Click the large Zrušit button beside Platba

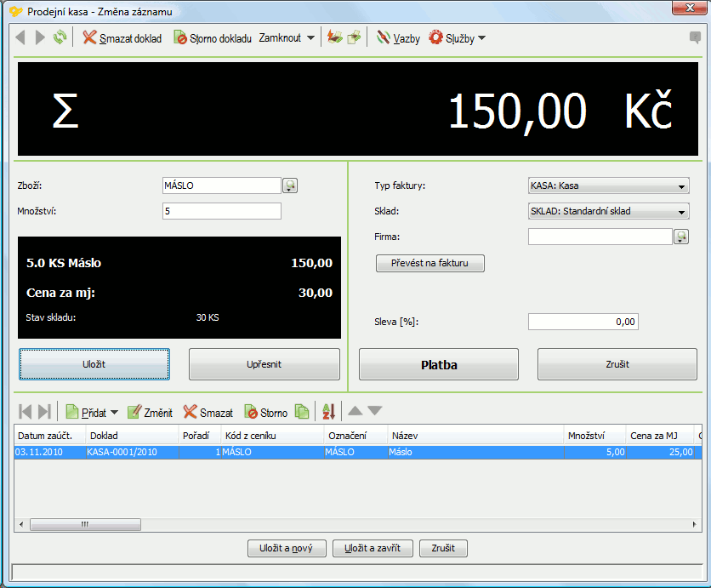tap(617, 364)
